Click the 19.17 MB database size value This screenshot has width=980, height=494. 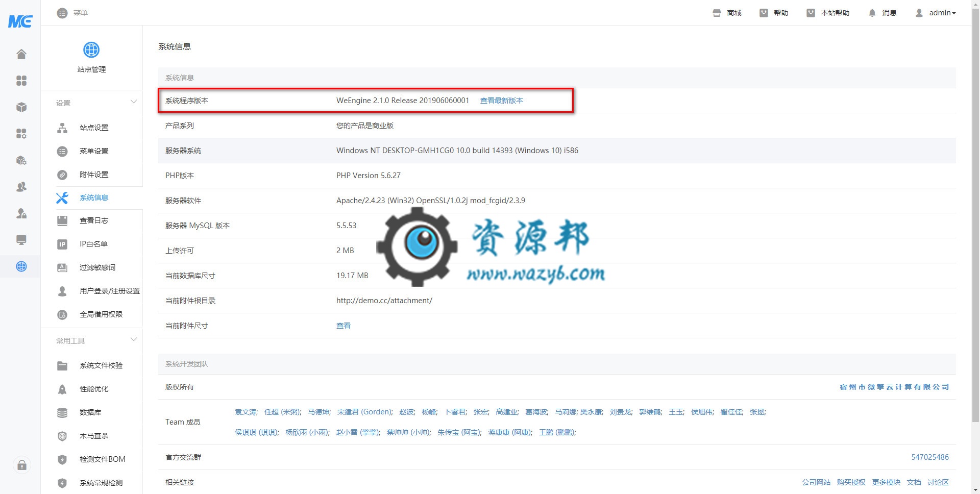352,276
